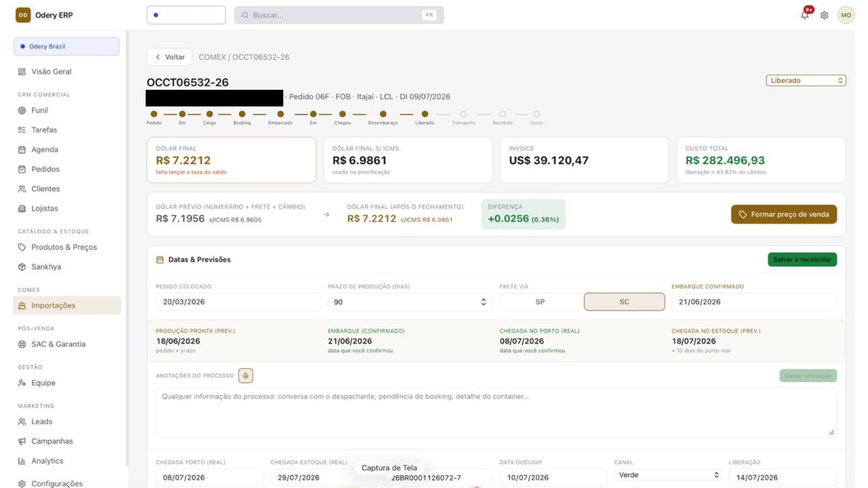This screenshot has height=488, width=868.
Task: Open the Odery Brazil company selector
Action: [66, 47]
